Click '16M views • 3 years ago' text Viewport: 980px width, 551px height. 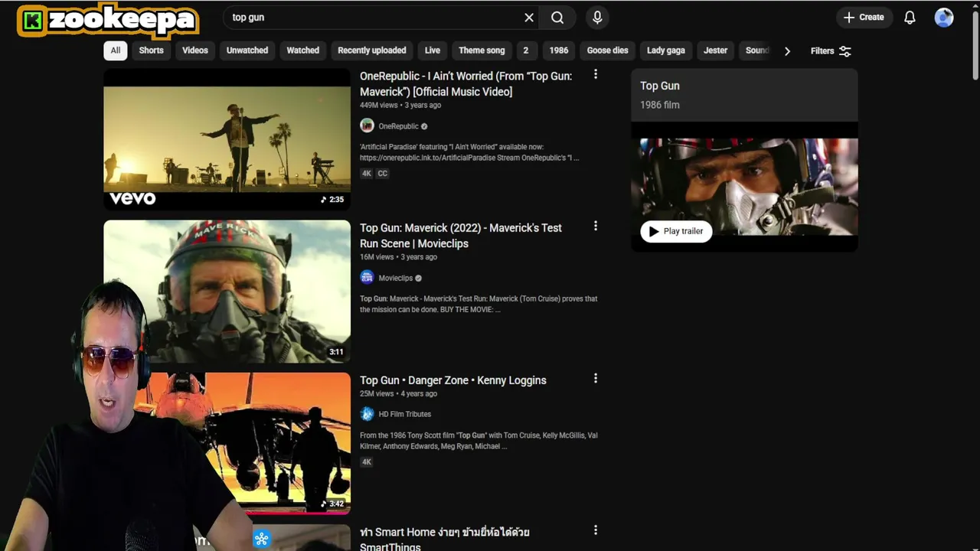[398, 257]
